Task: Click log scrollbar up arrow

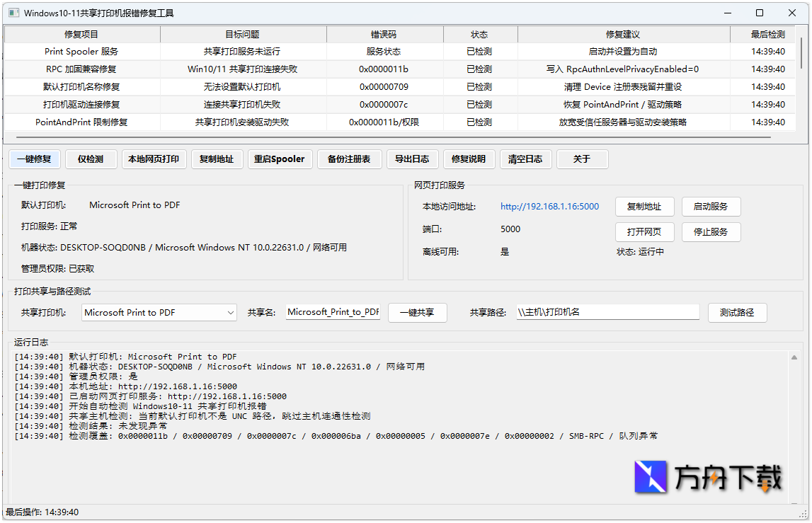Action: pos(794,357)
